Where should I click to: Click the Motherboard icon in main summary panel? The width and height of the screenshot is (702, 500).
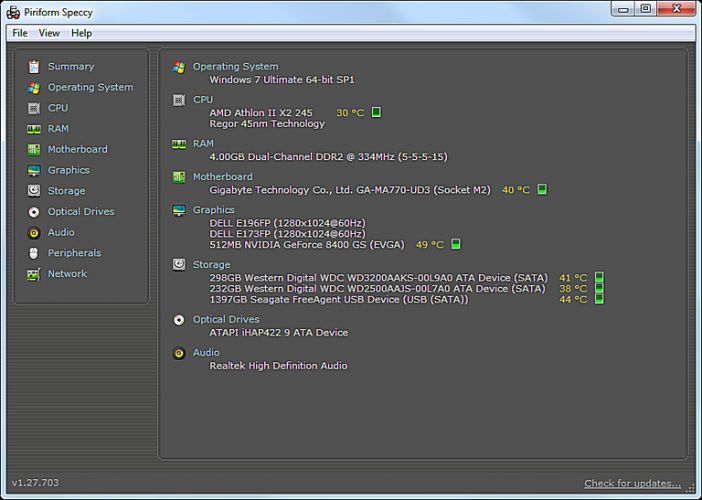pos(179,177)
